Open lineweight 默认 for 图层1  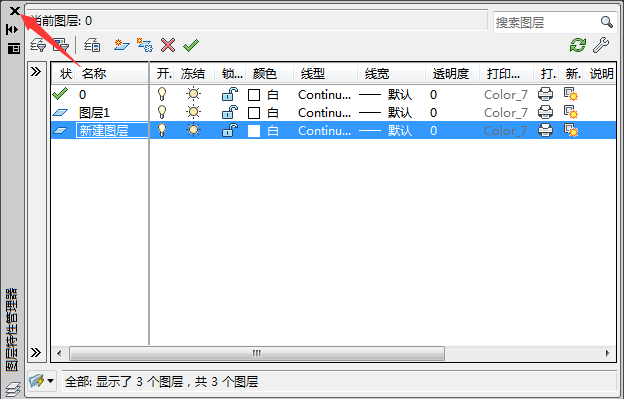[x=385, y=113]
